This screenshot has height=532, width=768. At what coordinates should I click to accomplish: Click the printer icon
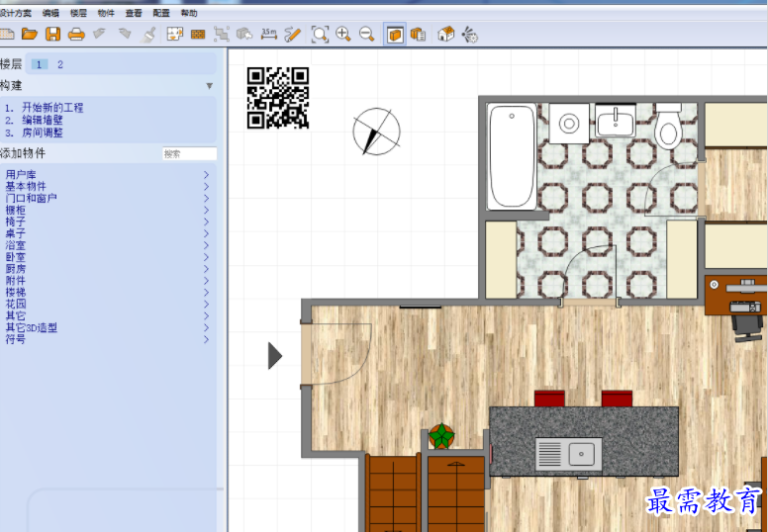point(76,34)
